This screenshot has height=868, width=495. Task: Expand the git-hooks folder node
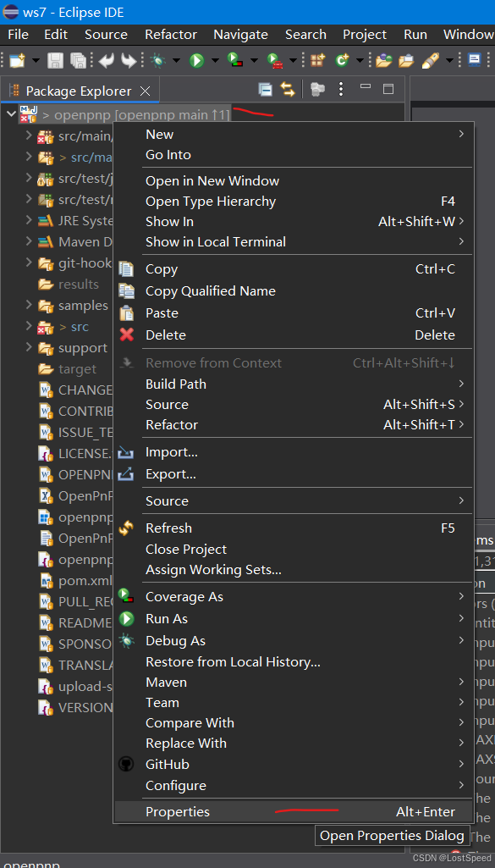click(28, 263)
